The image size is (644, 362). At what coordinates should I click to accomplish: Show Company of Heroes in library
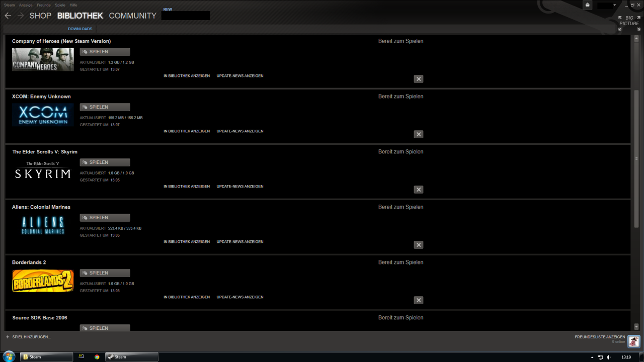click(x=187, y=76)
